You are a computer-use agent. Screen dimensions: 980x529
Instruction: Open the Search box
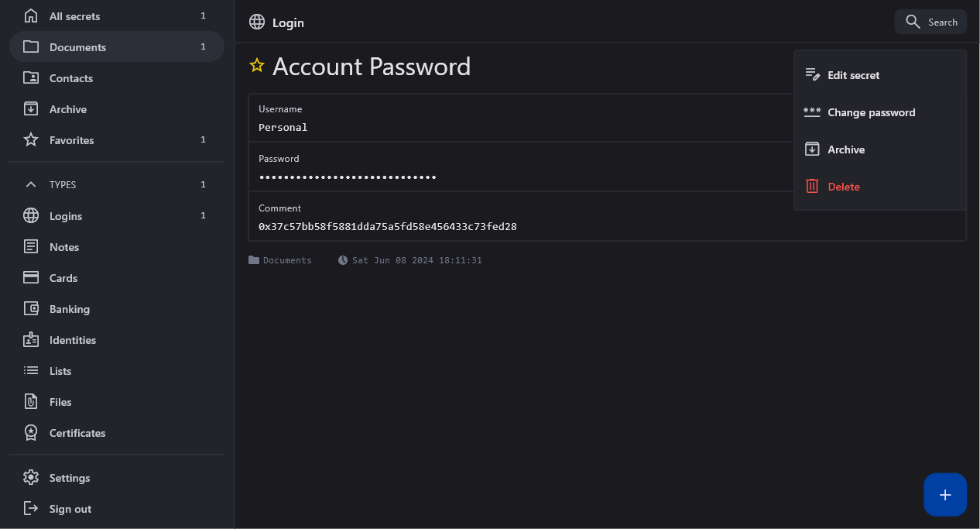930,22
